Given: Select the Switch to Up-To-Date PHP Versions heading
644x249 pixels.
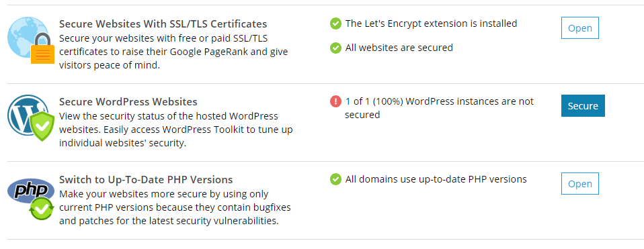Looking at the screenshot, I should click(x=146, y=180).
